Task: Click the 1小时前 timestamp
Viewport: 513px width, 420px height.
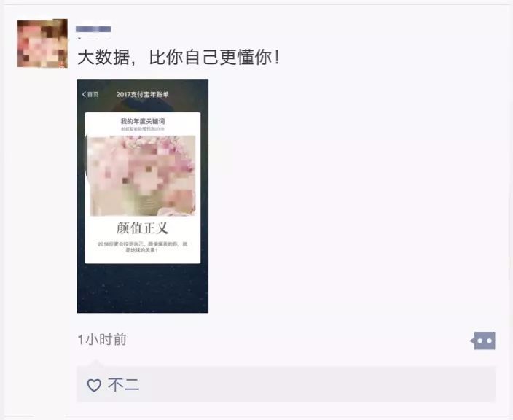Action: (x=102, y=340)
